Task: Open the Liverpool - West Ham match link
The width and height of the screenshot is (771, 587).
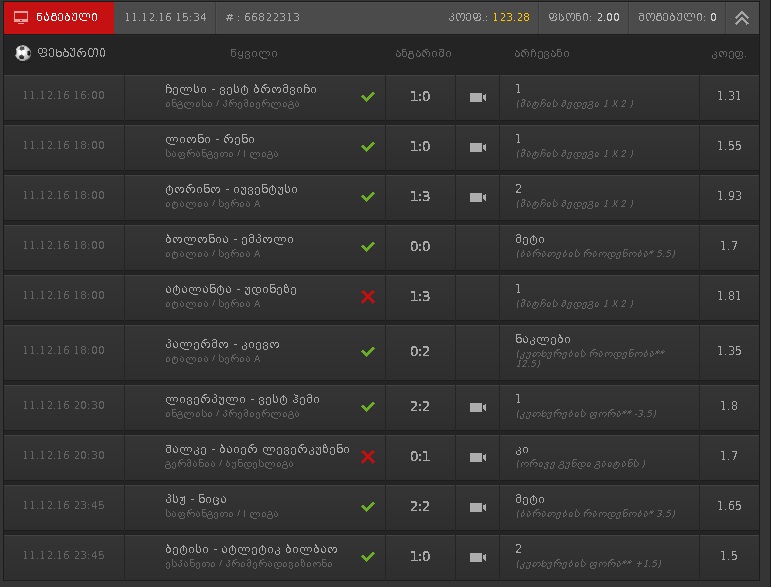Action: click(242, 400)
